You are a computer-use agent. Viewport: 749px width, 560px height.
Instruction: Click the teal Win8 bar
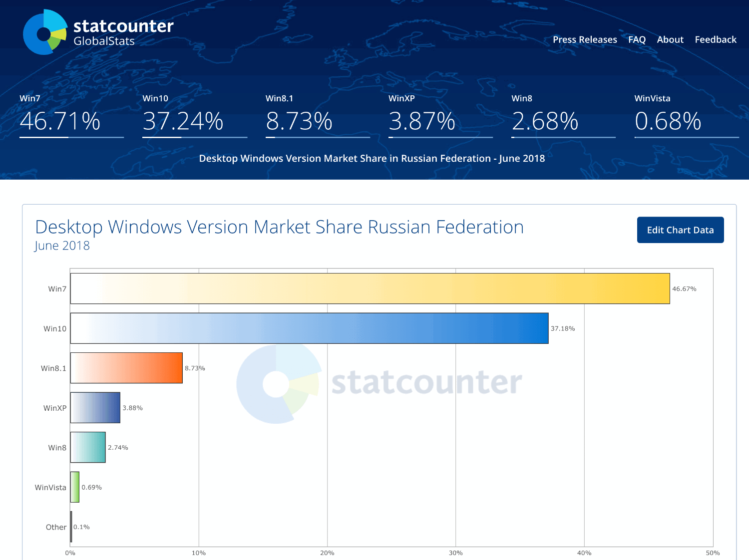pos(88,447)
